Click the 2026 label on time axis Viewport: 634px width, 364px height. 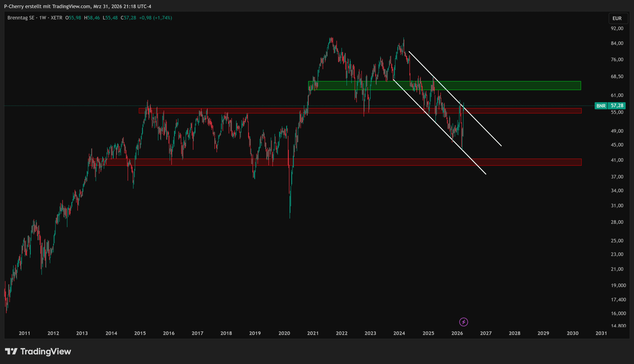457,333
